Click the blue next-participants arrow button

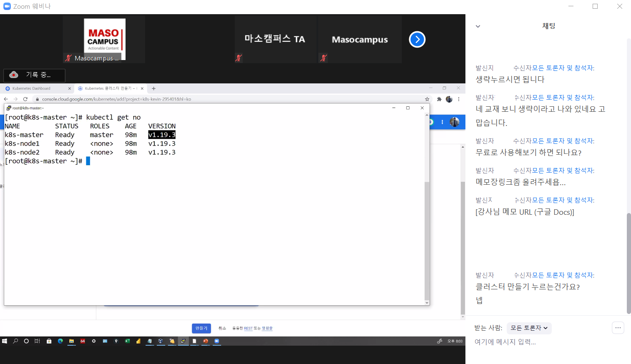point(417,40)
